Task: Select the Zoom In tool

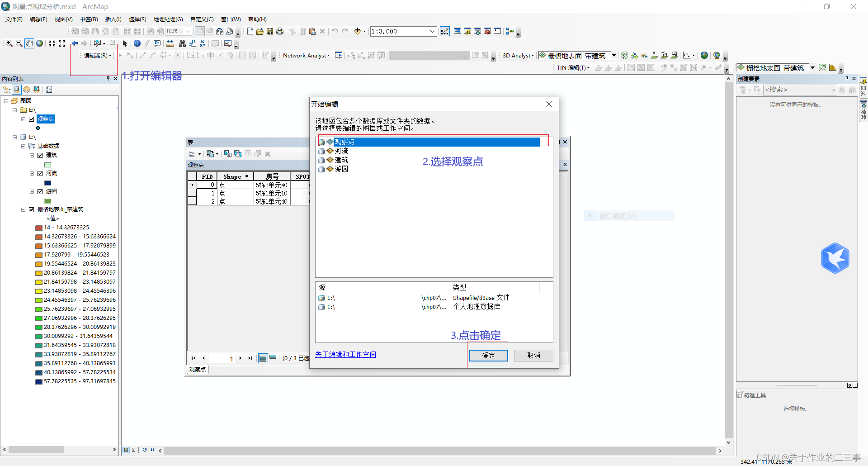Action: 9,43
